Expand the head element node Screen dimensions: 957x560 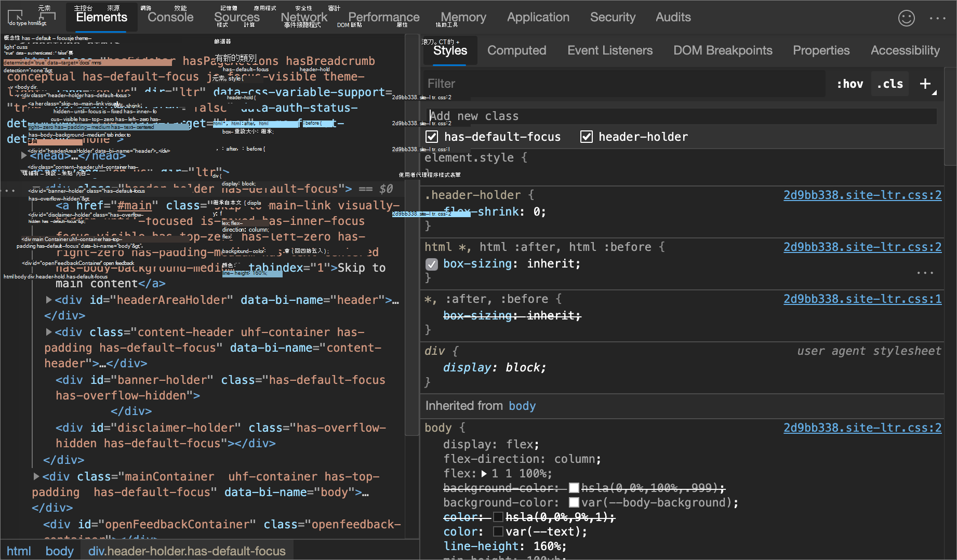(x=24, y=155)
